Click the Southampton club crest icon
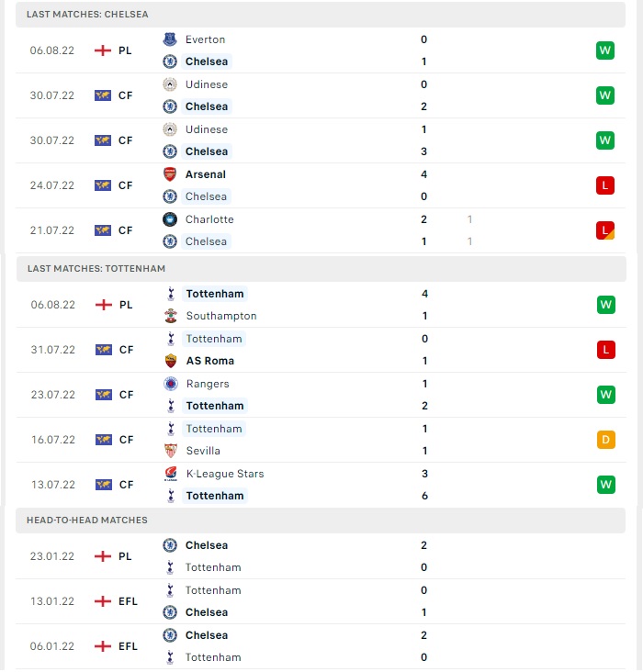The image size is (643, 672). coord(171,316)
